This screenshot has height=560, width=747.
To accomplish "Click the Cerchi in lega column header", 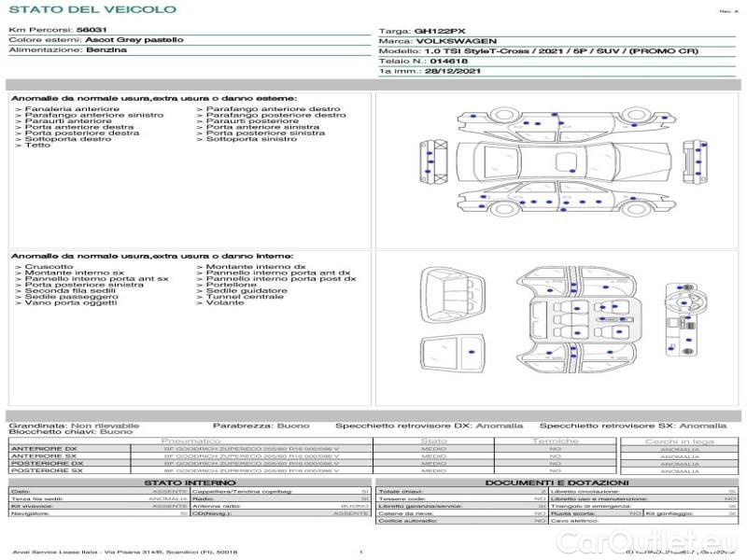I will coord(679,441).
